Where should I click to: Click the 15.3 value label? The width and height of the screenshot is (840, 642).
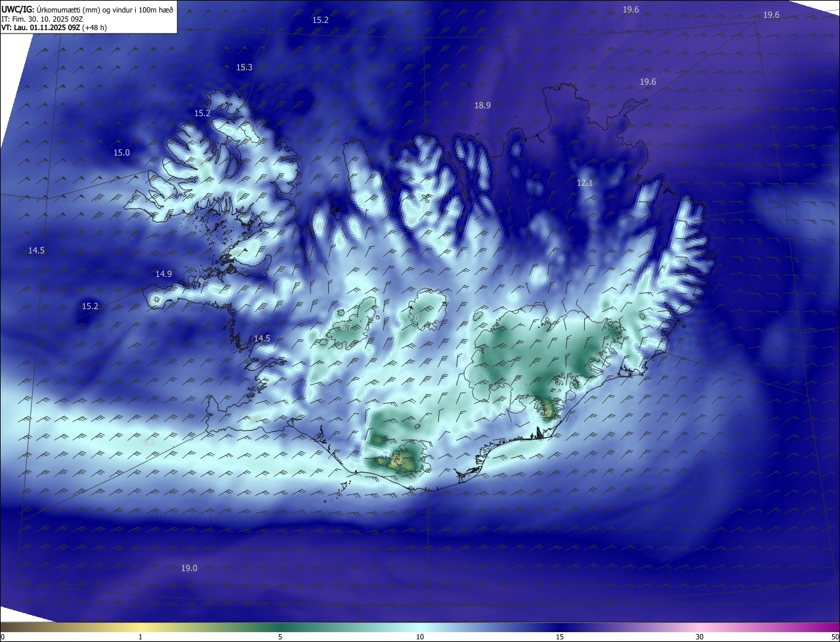(x=244, y=68)
